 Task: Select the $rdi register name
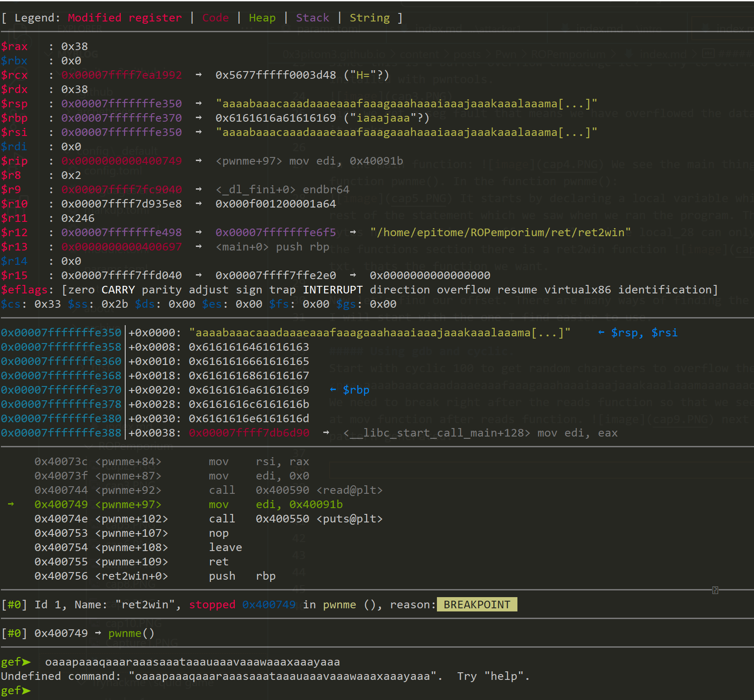point(14,147)
